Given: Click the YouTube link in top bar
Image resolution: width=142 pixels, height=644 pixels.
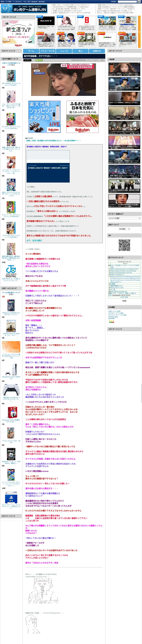Looking at the screenshot, I should click(x=41, y=2).
